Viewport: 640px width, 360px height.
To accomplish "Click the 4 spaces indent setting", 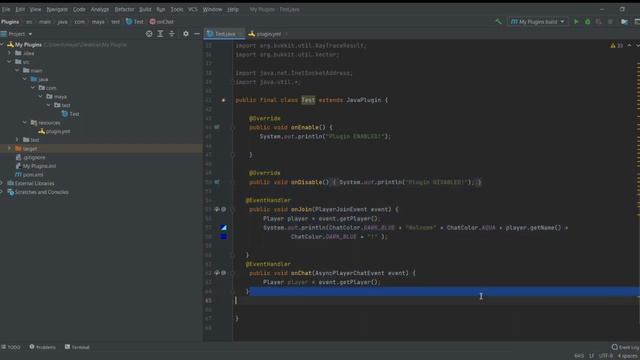I will coord(628,356).
